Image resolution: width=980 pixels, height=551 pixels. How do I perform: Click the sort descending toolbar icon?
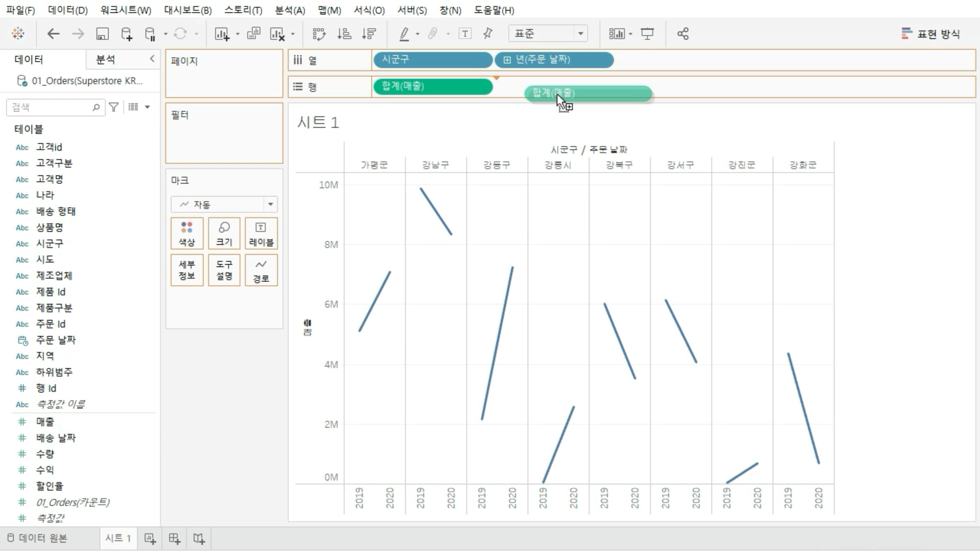[369, 34]
